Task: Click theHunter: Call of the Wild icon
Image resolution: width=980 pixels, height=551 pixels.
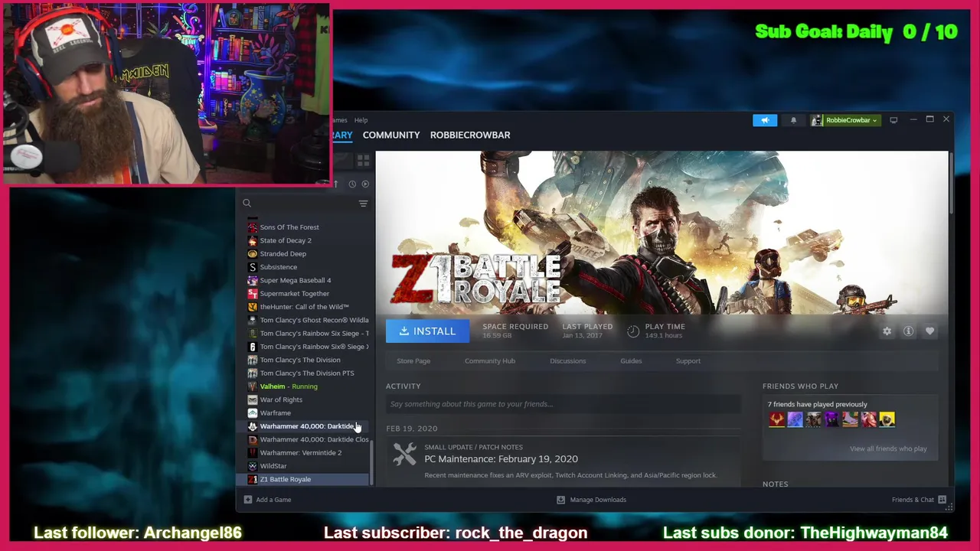Action: click(x=253, y=307)
